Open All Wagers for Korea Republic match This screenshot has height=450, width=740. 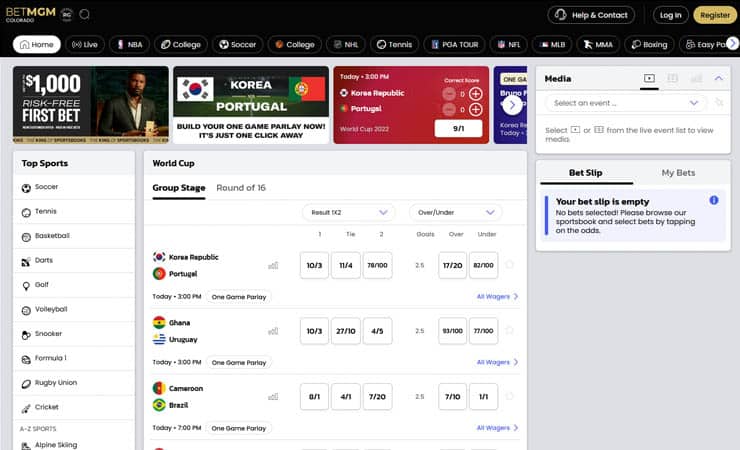pos(497,296)
